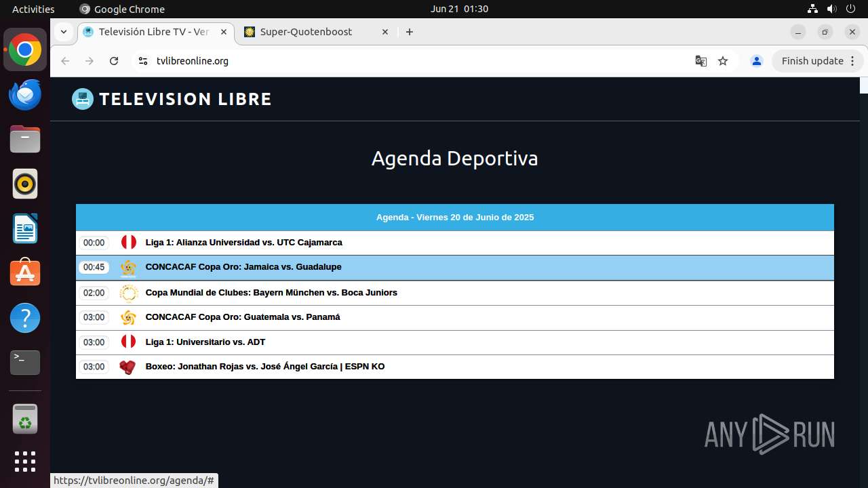Click the Copa Oro icon for Jamaica match
Screen dimensions: 868x488
click(x=128, y=268)
